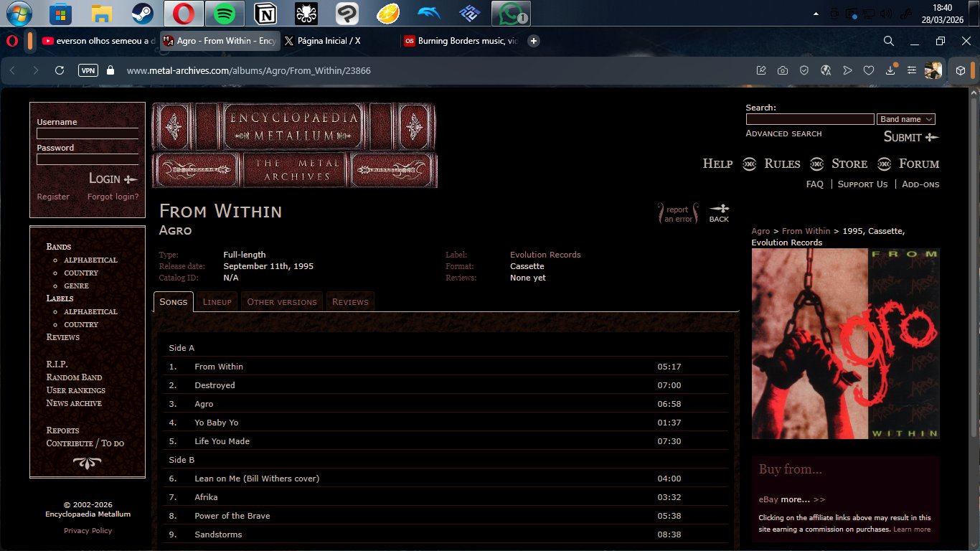Open the profile avatar in the address bar
Screen dimensions: 980x551
pyautogui.click(x=933, y=70)
